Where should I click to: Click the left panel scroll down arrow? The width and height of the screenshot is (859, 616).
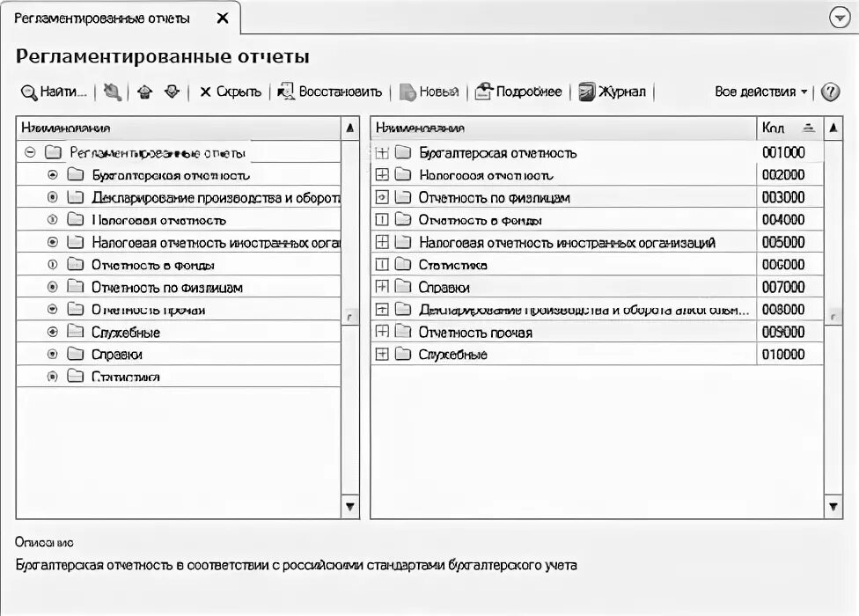(x=350, y=507)
